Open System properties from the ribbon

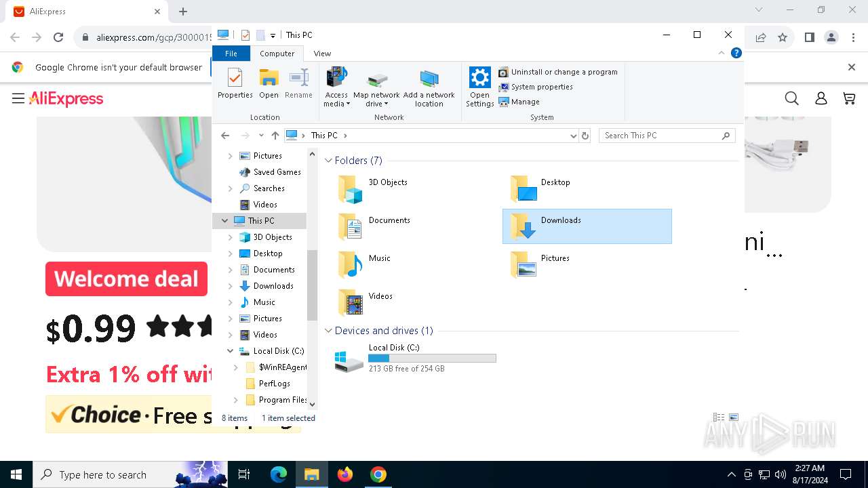[536, 87]
